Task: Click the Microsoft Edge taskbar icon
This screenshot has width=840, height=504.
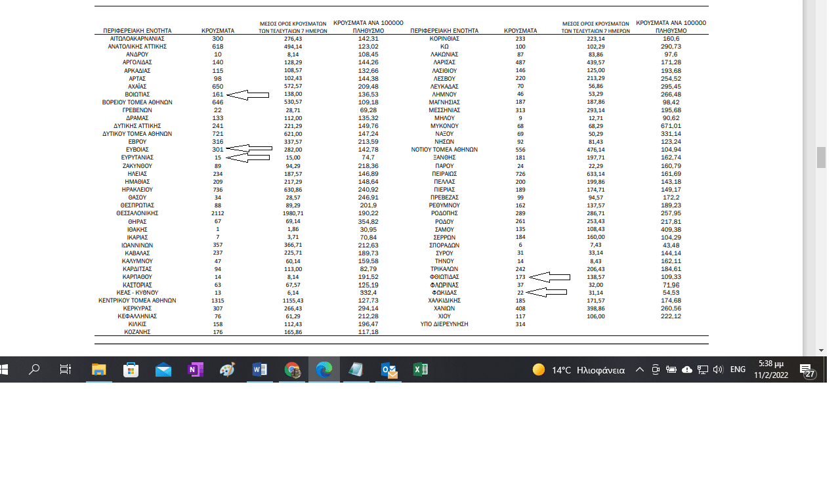Action: [x=324, y=370]
